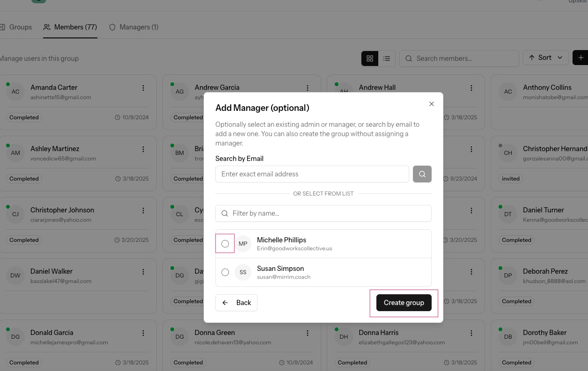588x371 pixels.
Task: Open Donna Harris's options menu
Action: 471,333
